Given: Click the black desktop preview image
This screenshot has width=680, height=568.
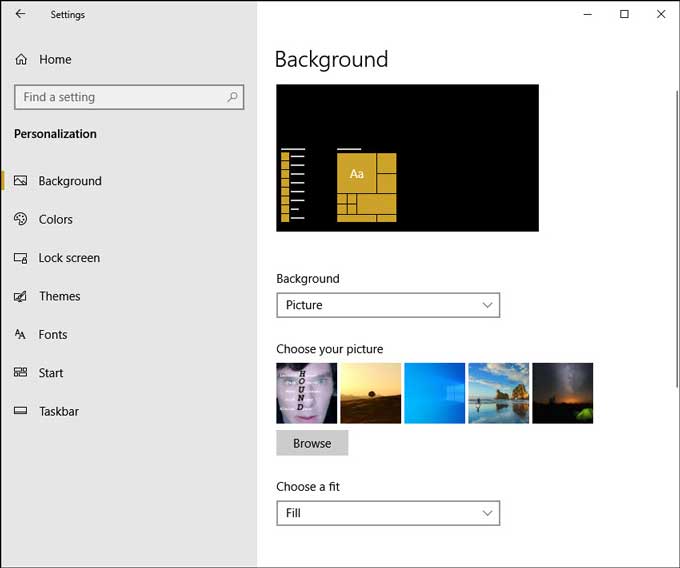Looking at the screenshot, I should pos(408,158).
